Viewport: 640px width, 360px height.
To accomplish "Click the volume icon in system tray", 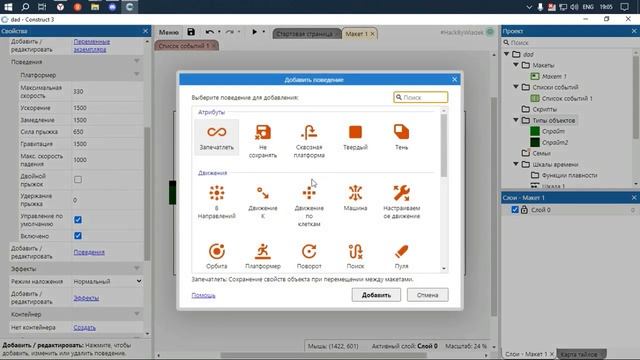I will 574,7.
